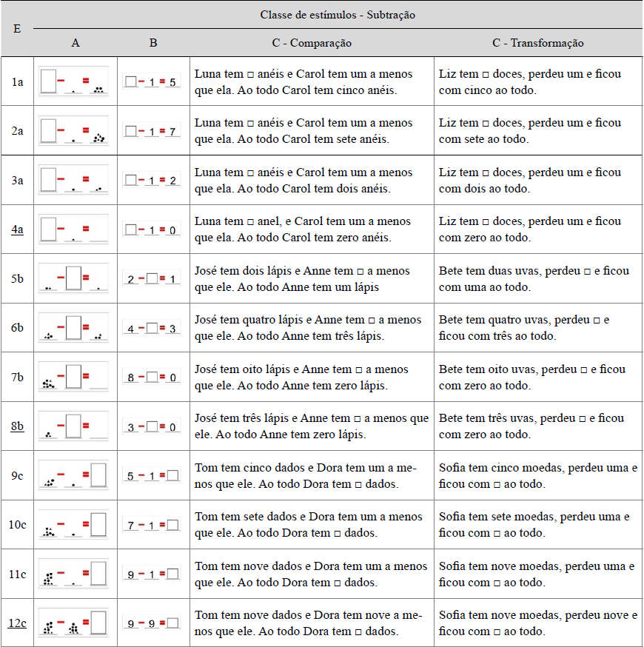Click the 'C - Transformação' column header
The image size is (644, 647).
pos(537,43)
